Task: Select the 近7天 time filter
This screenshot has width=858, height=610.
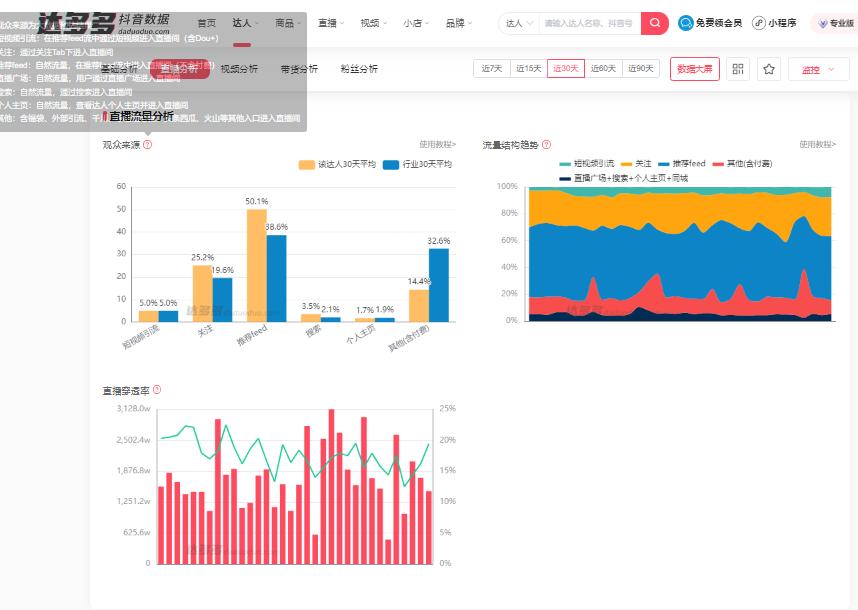Action: (490, 70)
